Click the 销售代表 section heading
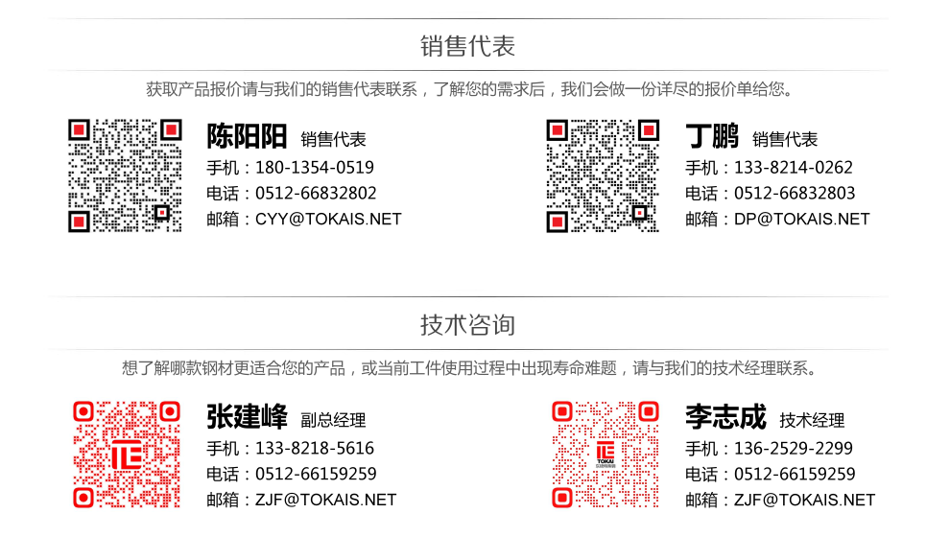950x560 pixels. pyautogui.click(x=468, y=45)
